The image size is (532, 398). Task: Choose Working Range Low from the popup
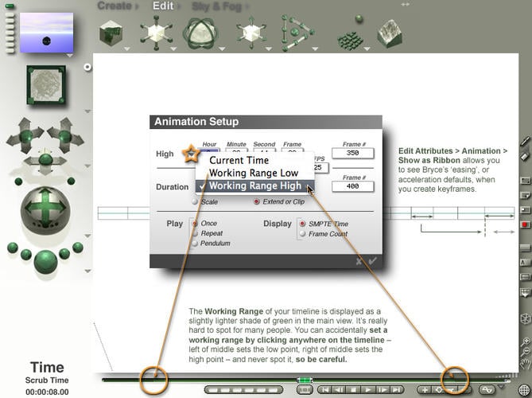pos(254,173)
